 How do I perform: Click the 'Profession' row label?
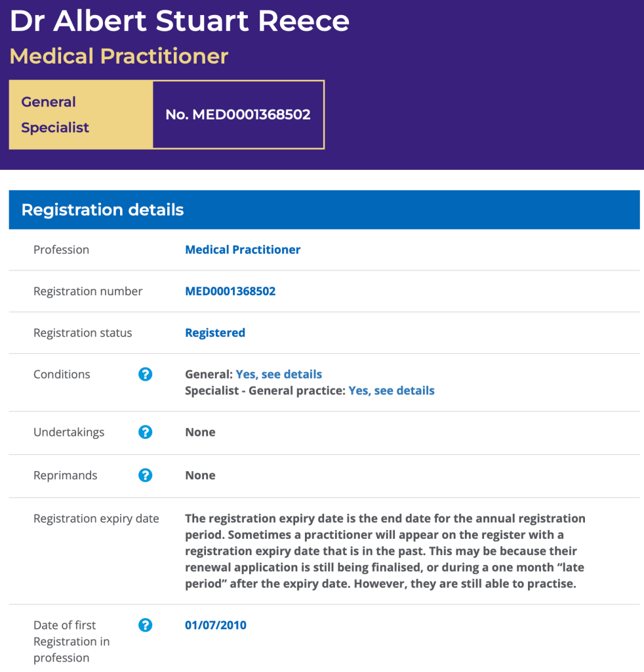coord(61,250)
